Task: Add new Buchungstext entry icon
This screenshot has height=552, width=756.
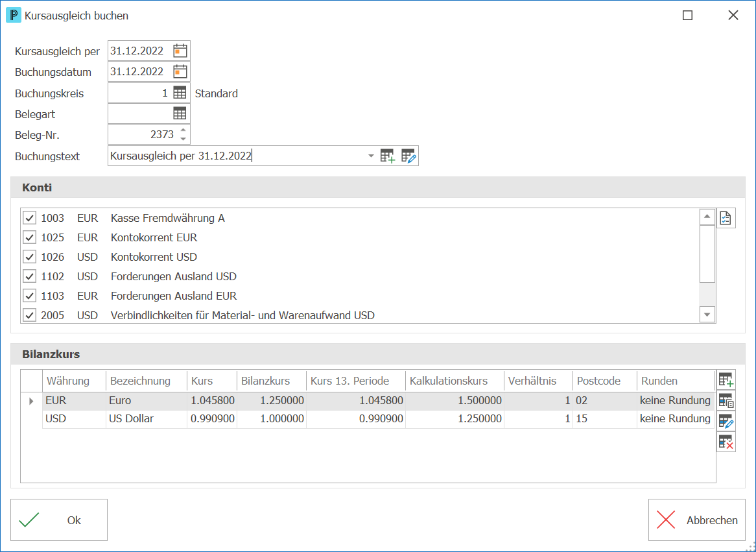Action: [x=388, y=156]
